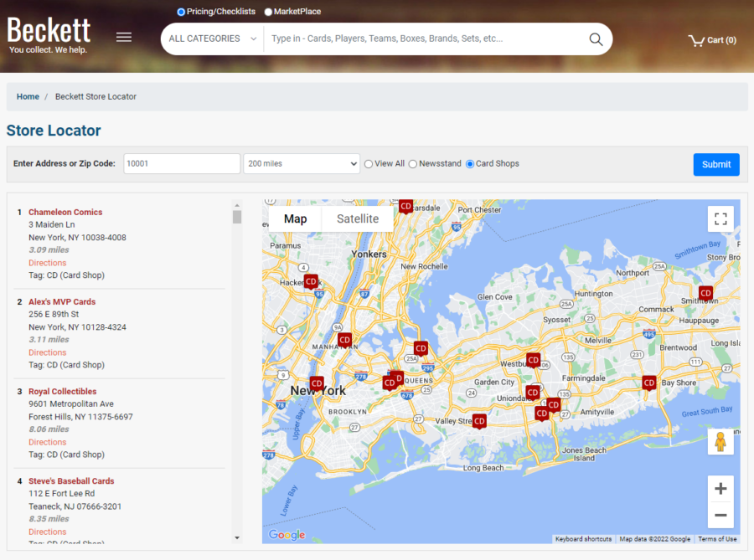754x560 pixels.
Task: Expand the ALL CATEGORIES dropdown
Action: [x=213, y=39]
